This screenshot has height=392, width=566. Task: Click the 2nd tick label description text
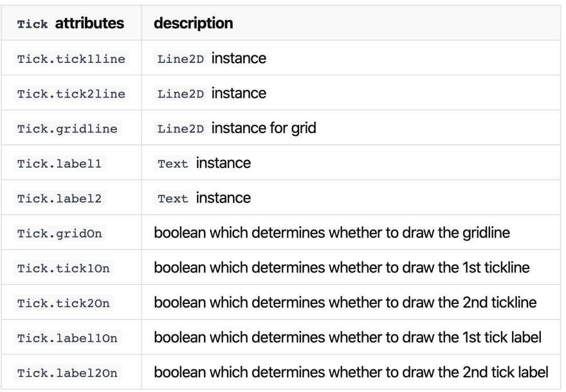point(351,373)
